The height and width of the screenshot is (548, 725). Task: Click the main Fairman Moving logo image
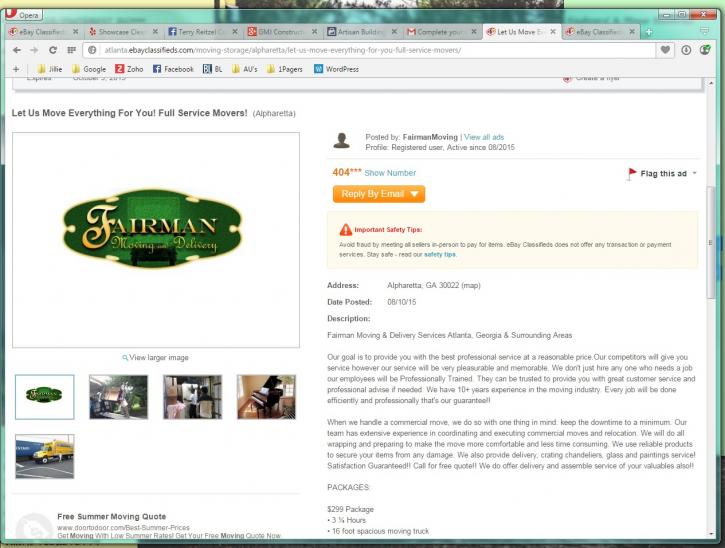[x=152, y=228]
